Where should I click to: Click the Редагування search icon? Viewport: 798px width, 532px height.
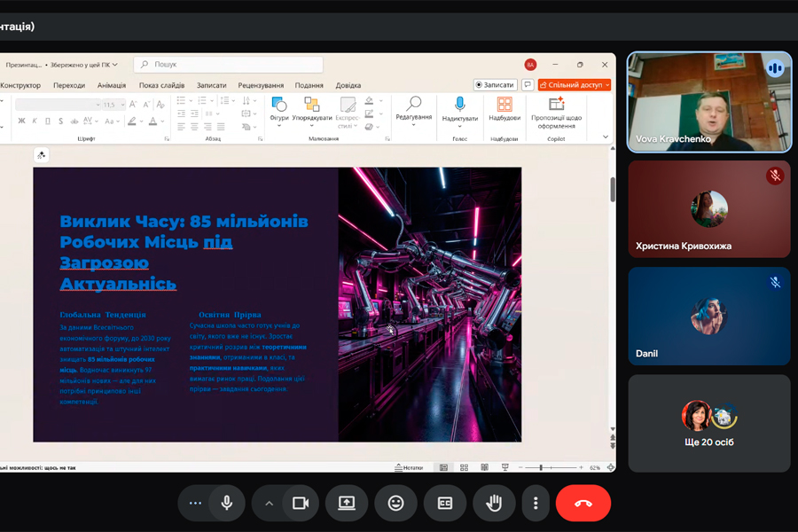point(413,104)
